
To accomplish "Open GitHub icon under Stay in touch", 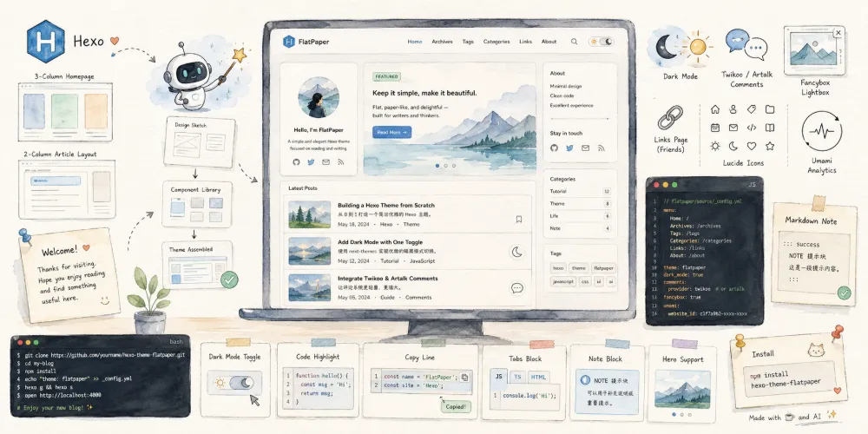I will tap(554, 148).
